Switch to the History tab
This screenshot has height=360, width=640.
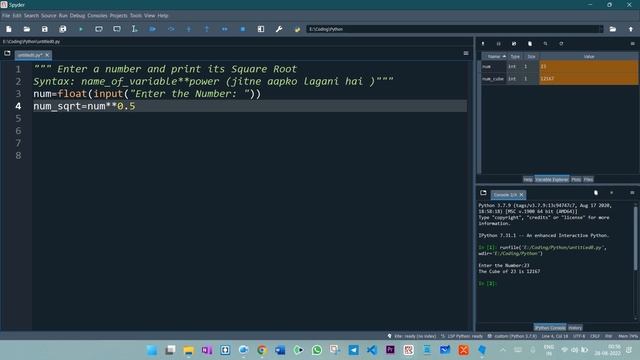(x=575, y=328)
